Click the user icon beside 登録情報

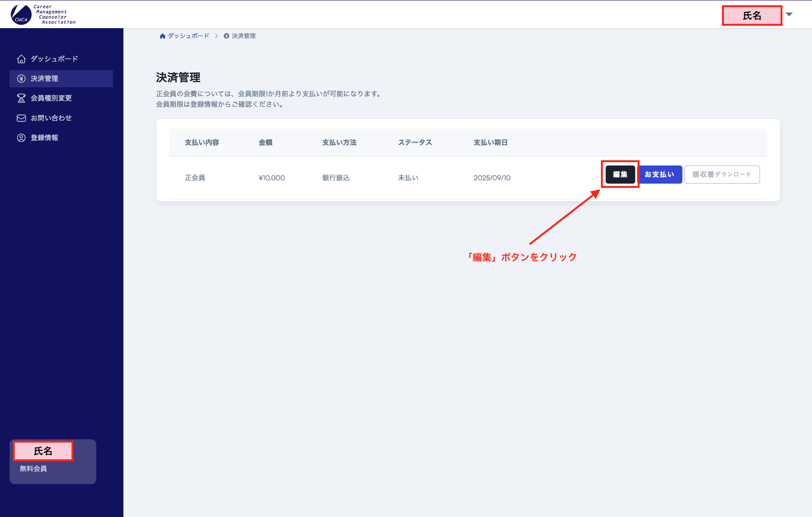tap(21, 138)
